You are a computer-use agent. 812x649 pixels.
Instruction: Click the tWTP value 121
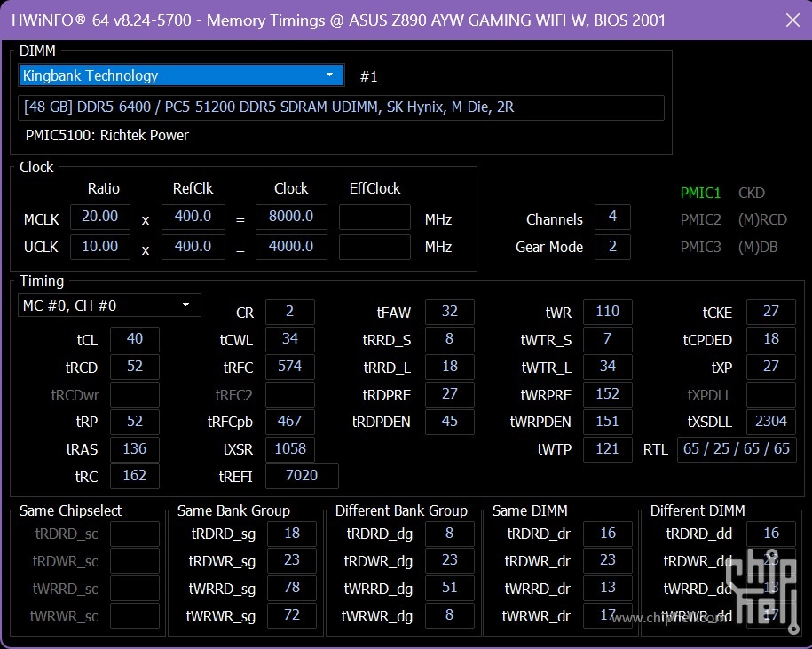(x=607, y=448)
